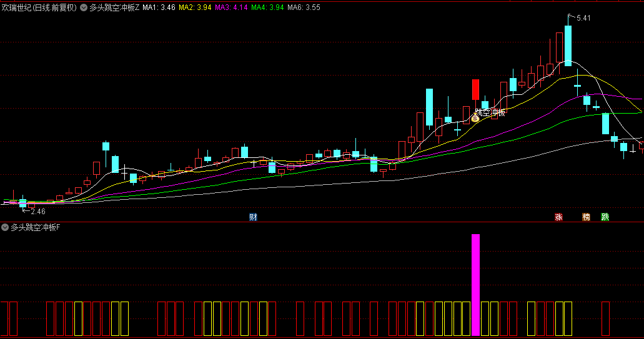Click the yellow MA2 value label
644x339 pixels.
(195, 8)
